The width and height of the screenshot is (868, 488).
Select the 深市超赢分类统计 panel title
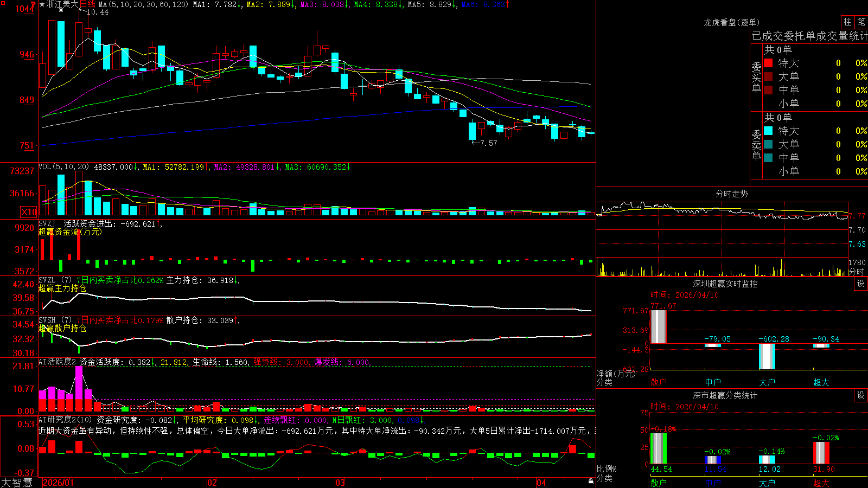[x=725, y=395]
